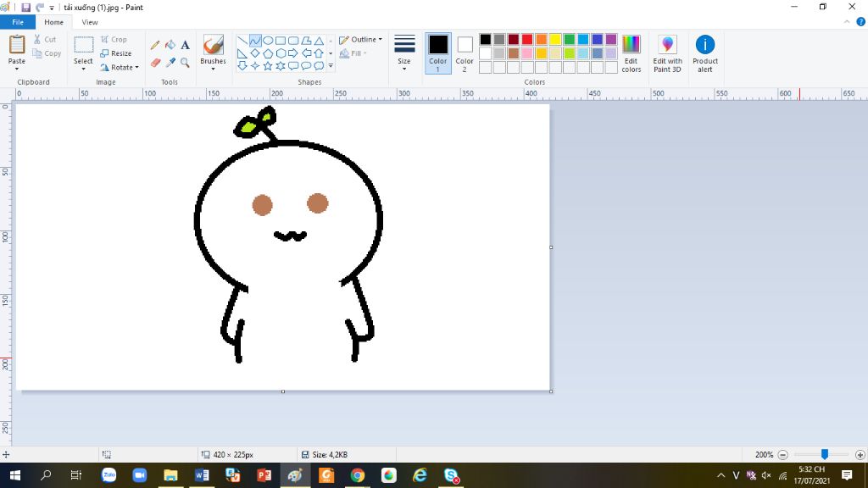Click the 'Size: 4,2KB' status bar text
The width and height of the screenshot is (868, 488).
330,455
